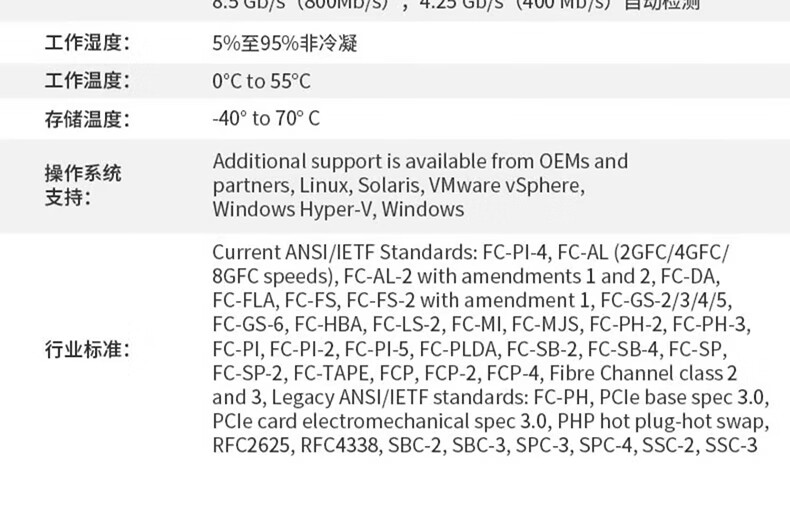The height and width of the screenshot is (510, 790).
Task: Select the 5%至95%非冷凝 humidity value
Action: point(285,43)
